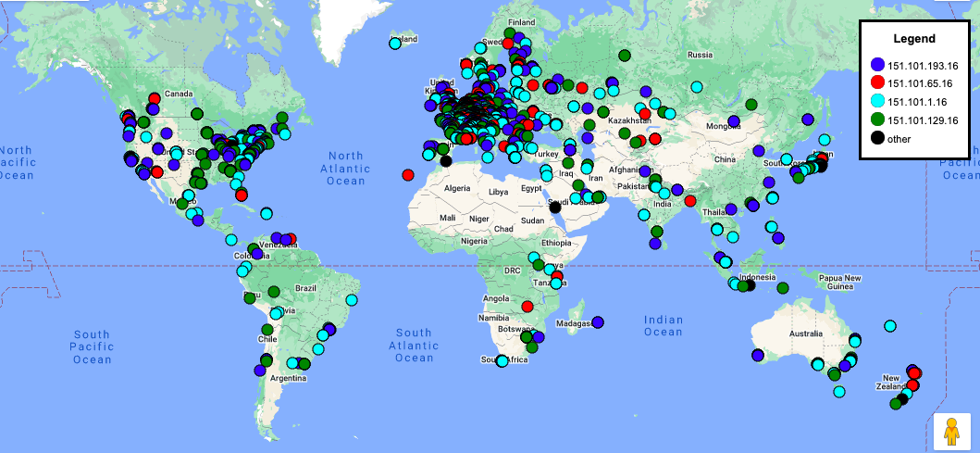Click the cyan marker at South Africa's southern tip
980x453 pixels.
[x=502, y=360]
